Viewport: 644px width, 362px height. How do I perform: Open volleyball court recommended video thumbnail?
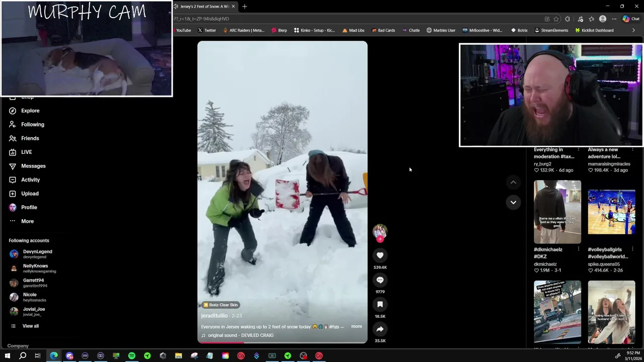[x=611, y=212]
